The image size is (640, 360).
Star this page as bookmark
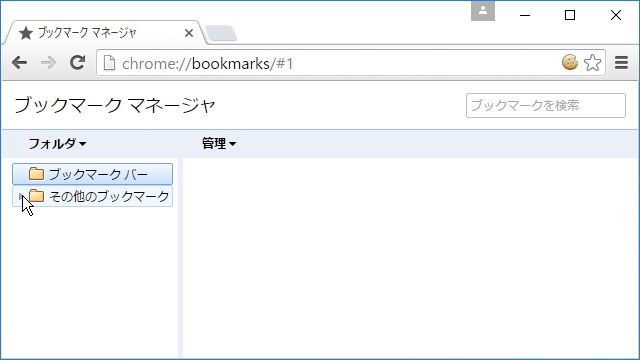592,63
